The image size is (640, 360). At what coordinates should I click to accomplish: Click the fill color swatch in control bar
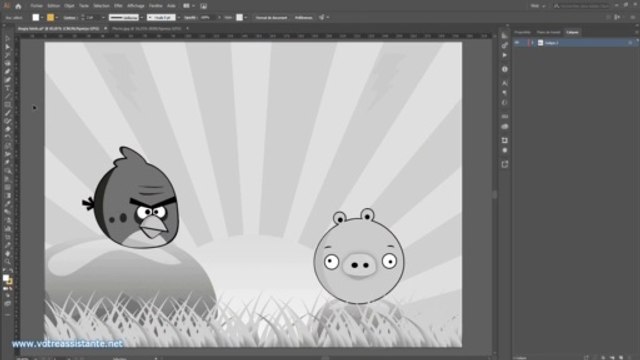[36, 18]
